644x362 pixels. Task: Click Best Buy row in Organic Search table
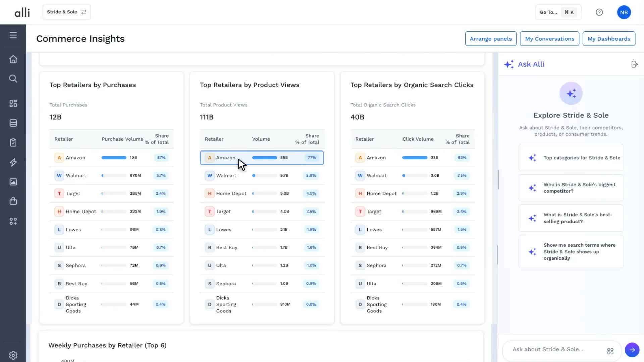tap(412, 248)
